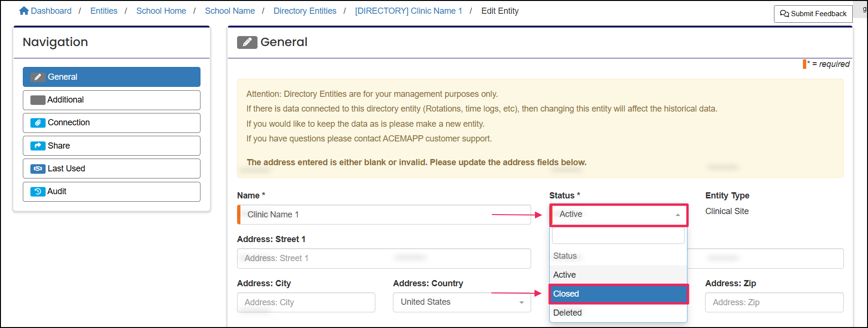Select Deleted in the status list
The width and height of the screenshot is (868, 328).
[x=619, y=313]
